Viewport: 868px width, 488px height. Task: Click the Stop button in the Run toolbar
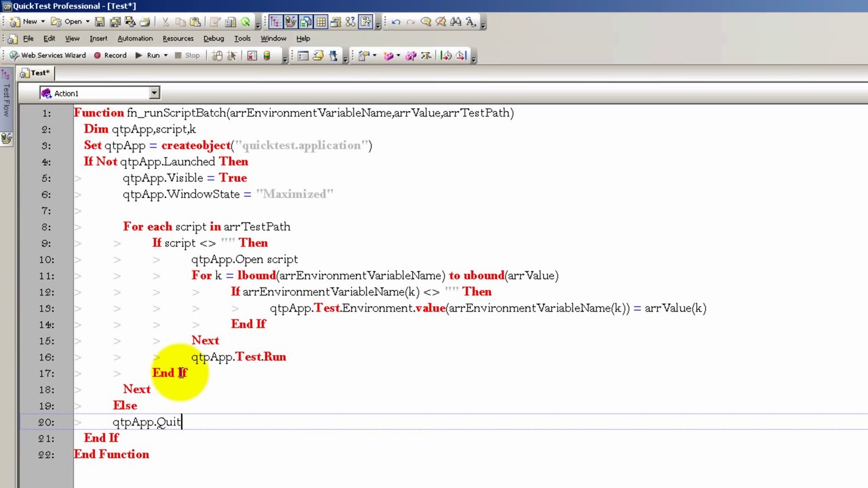[x=187, y=56]
